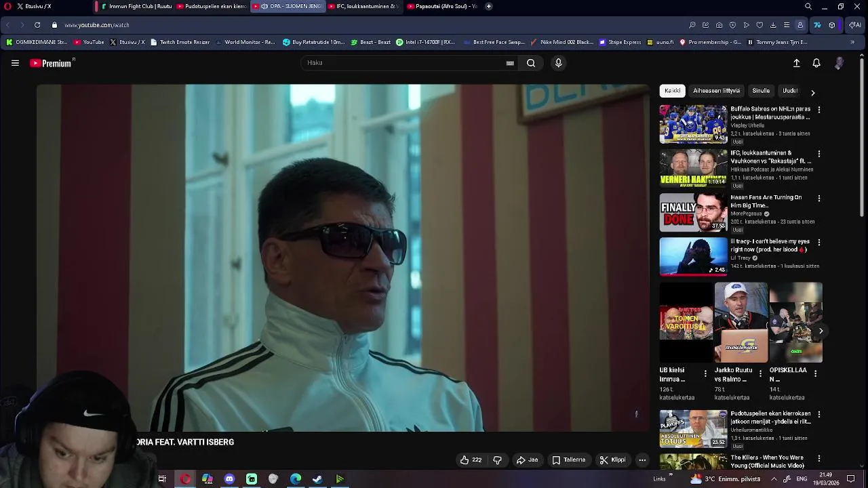Open the Hasan Fans Are Turning On Him title
The height and width of the screenshot is (488, 868).
click(766, 201)
